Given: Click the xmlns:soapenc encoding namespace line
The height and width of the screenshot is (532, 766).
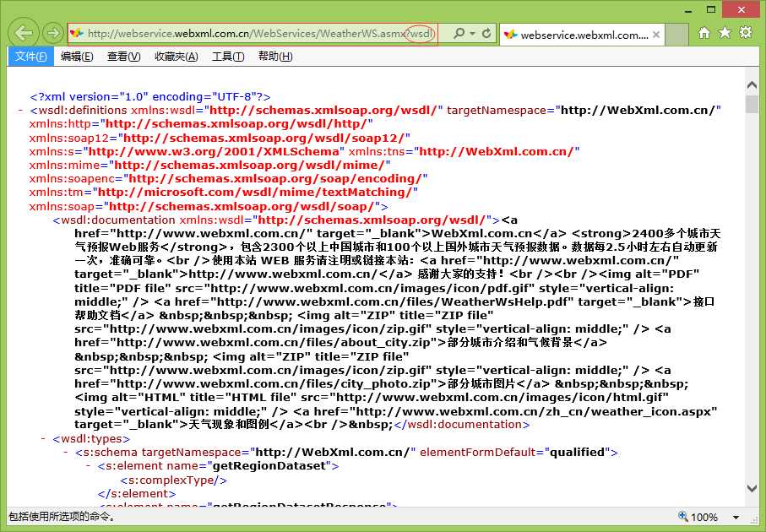Looking at the screenshot, I should click(228, 179).
